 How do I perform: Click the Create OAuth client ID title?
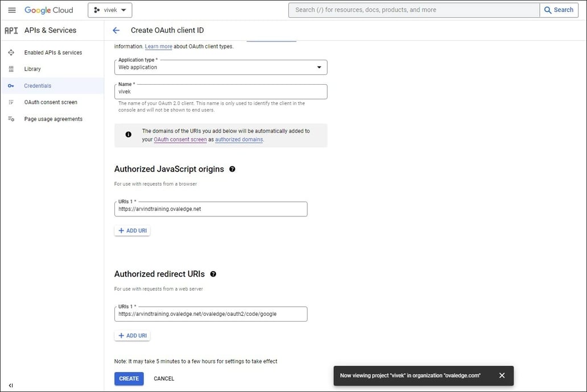point(167,30)
